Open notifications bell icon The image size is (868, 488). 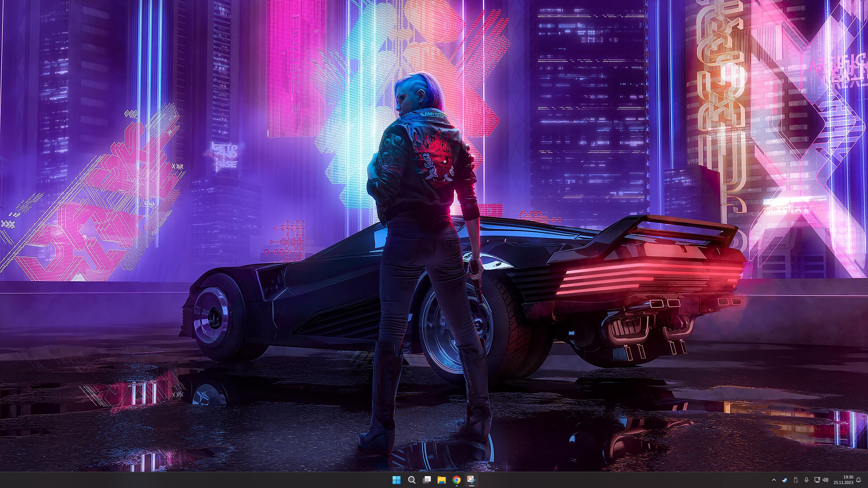tap(859, 480)
